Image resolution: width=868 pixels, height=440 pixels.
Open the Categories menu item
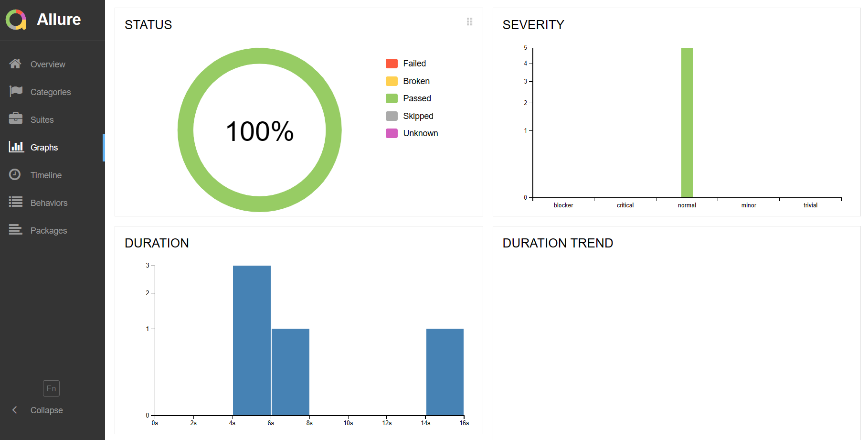click(52, 92)
